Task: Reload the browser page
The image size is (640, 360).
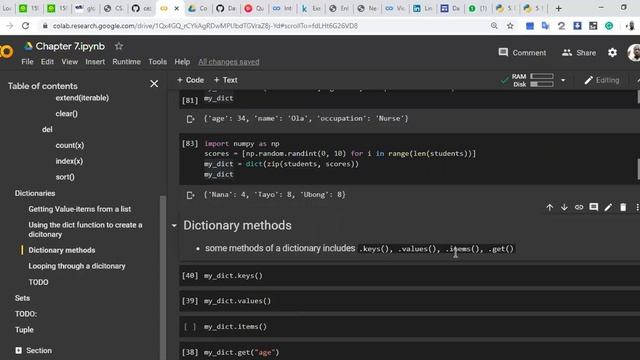Action: point(25,26)
